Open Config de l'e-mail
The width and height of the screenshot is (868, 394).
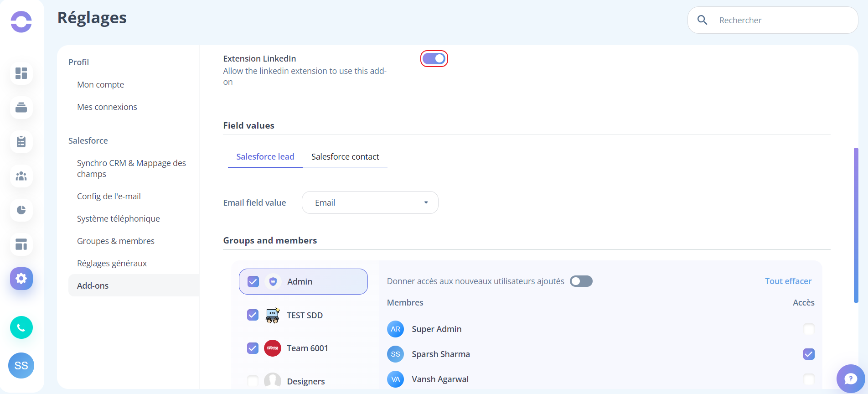click(109, 197)
